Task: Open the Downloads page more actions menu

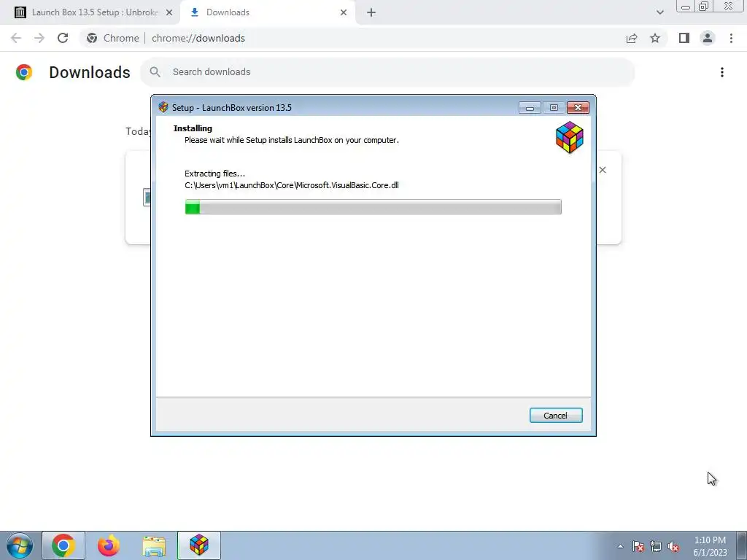Action: pyautogui.click(x=722, y=72)
